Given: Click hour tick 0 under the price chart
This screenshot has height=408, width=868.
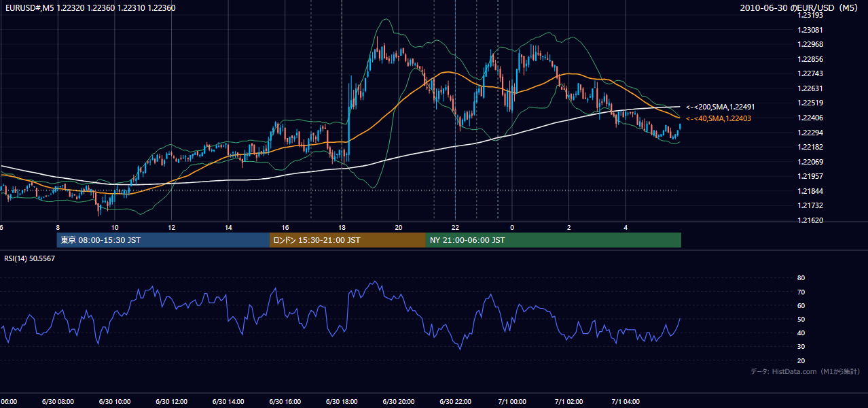Looking at the screenshot, I should (513, 227).
